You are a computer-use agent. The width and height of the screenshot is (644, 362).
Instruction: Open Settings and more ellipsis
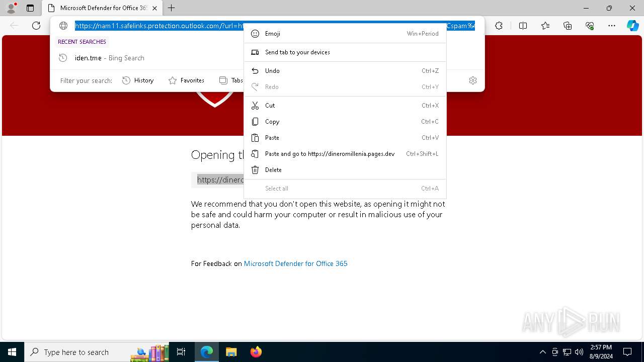coord(612,26)
